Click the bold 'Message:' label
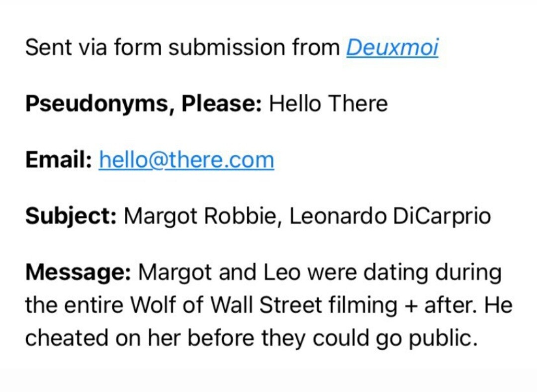This screenshot has width=537, height=392. (78, 273)
